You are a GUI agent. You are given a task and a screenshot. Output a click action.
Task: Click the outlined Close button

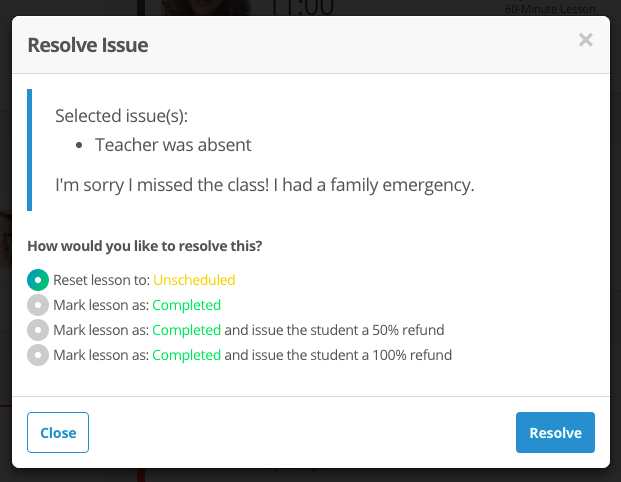[x=58, y=432]
